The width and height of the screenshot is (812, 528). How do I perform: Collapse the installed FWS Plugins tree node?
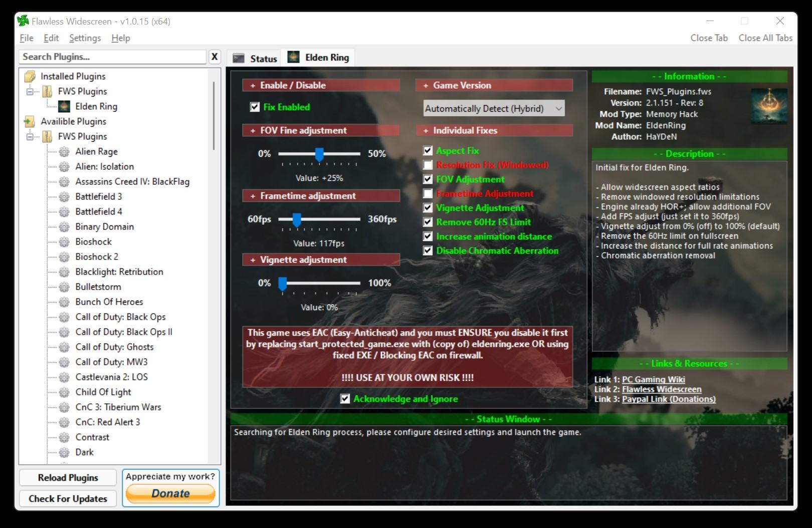[x=30, y=91]
